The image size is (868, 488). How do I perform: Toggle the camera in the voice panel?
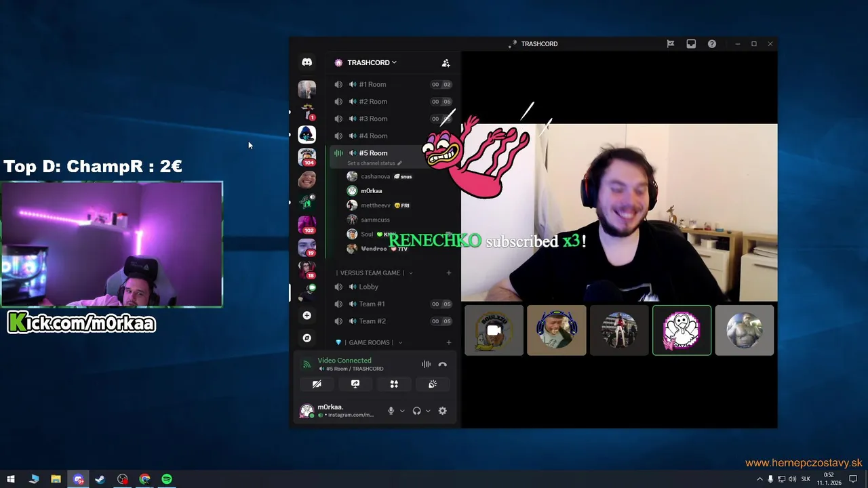pyautogui.click(x=317, y=384)
